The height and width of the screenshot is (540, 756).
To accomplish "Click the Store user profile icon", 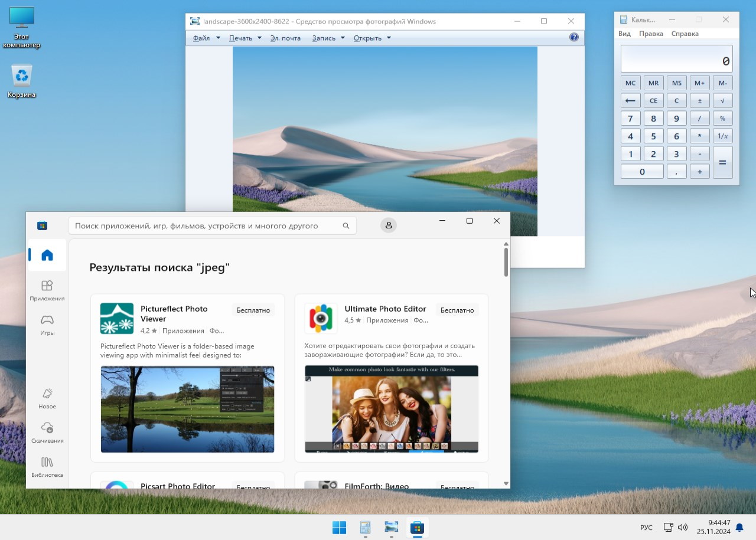I will 389,225.
